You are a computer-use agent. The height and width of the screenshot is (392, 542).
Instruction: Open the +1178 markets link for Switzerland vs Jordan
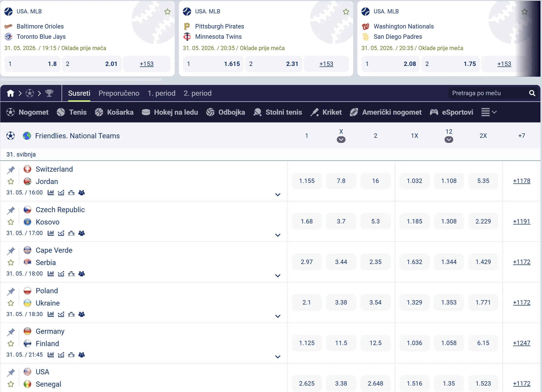coord(521,181)
